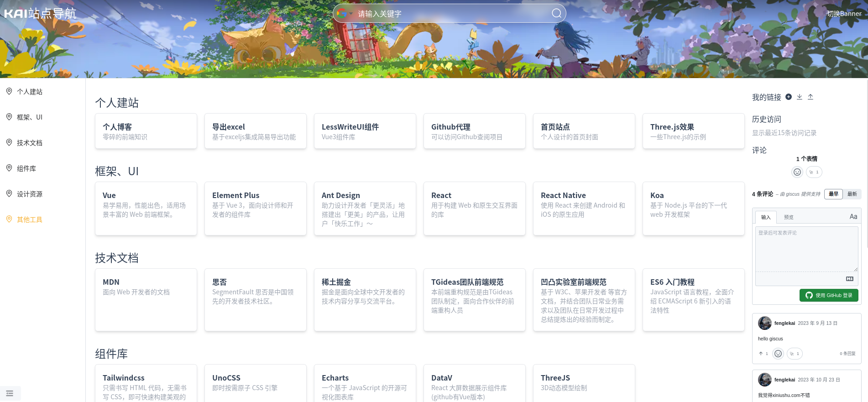
Task: Open the 首页站点 card
Action: pyautogui.click(x=584, y=131)
